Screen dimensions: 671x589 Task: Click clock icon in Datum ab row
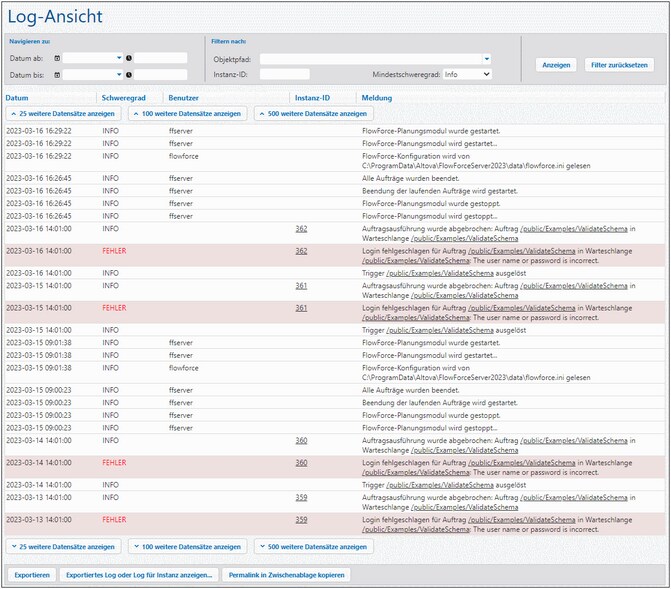click(x=129, y=58)
